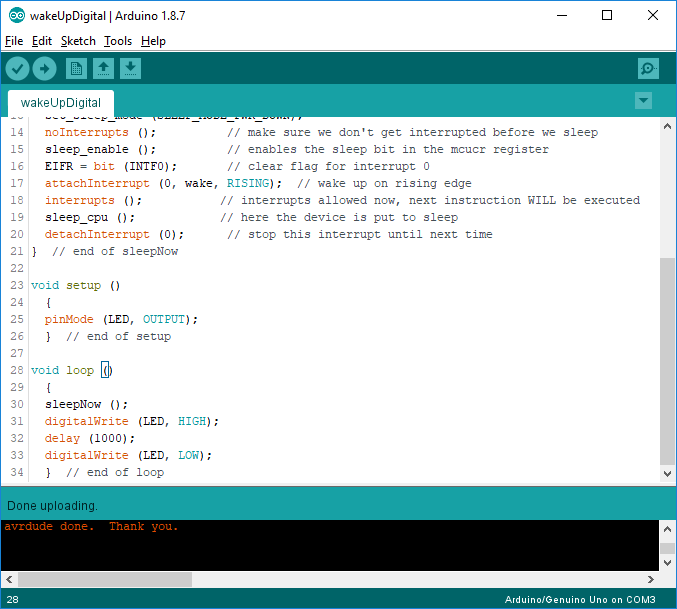Click 'setup' on line 23
This screenshot has width=677, height=609.
pos(83,285)
